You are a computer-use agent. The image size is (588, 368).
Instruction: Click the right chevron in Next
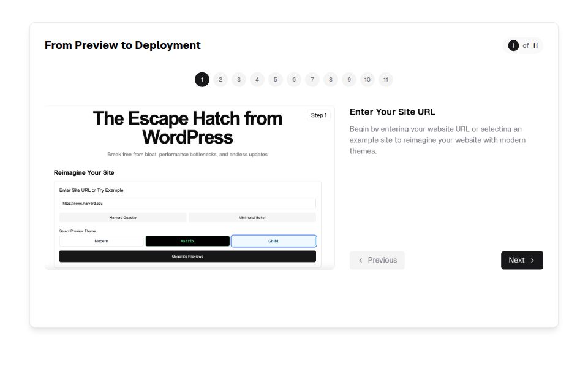pyautogui.click(x=532, y=260)
